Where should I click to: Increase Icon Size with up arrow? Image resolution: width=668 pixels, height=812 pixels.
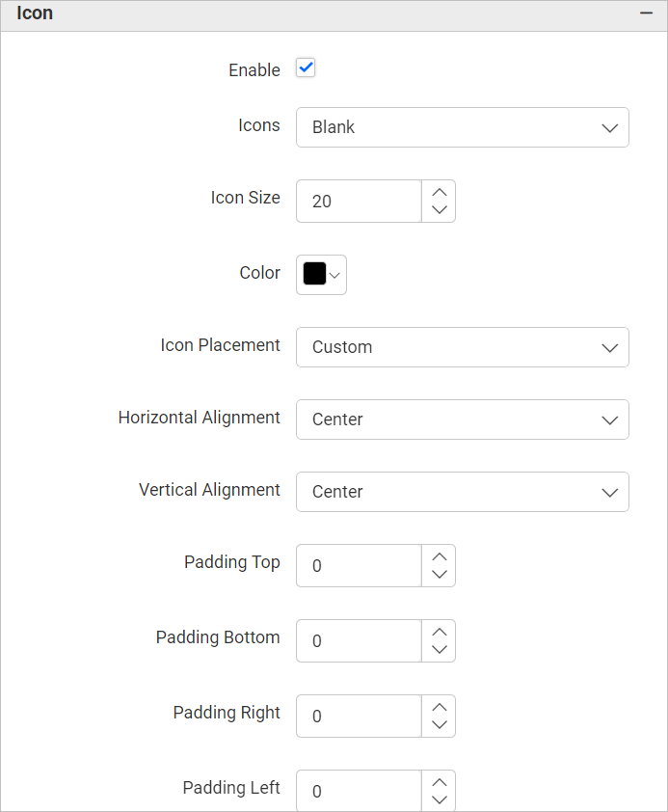pos(440,191)
